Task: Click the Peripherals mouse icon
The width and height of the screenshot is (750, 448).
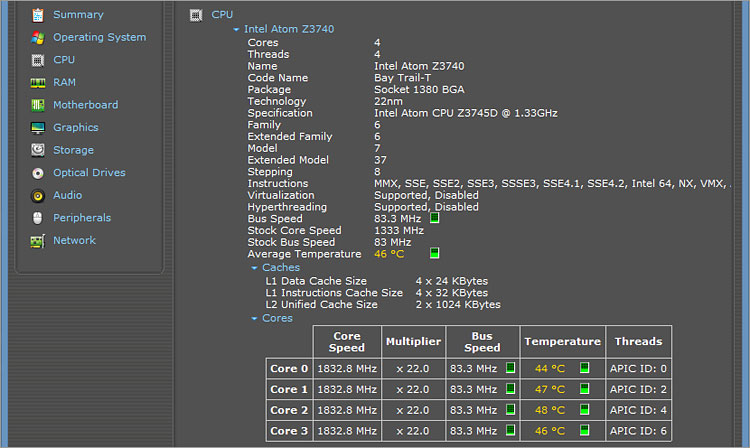Action: pos(38,218)
